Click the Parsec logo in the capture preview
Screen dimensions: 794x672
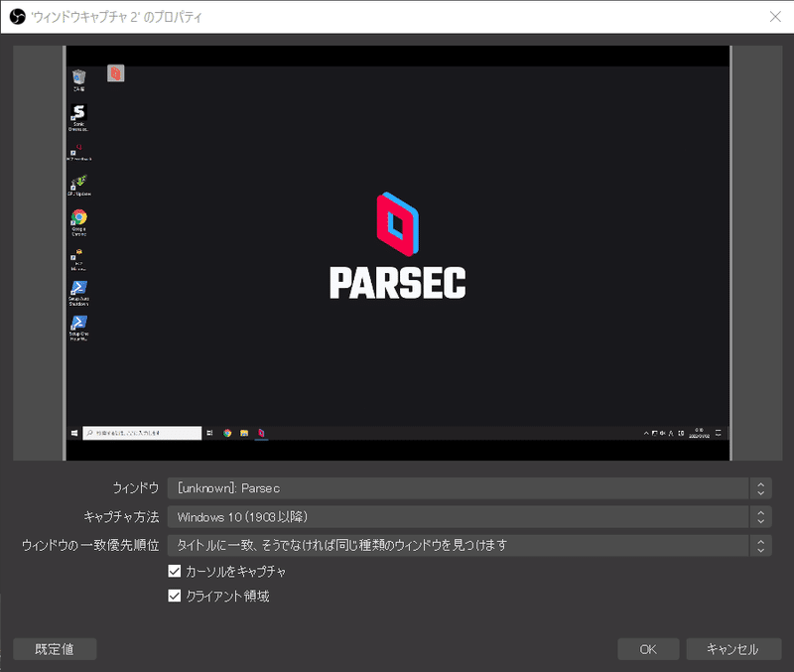click(398, 245)
